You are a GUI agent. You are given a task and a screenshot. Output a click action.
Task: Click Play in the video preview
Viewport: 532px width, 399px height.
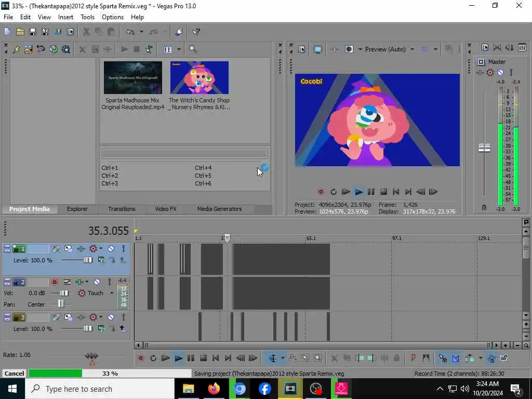click(x=358, y=192)
